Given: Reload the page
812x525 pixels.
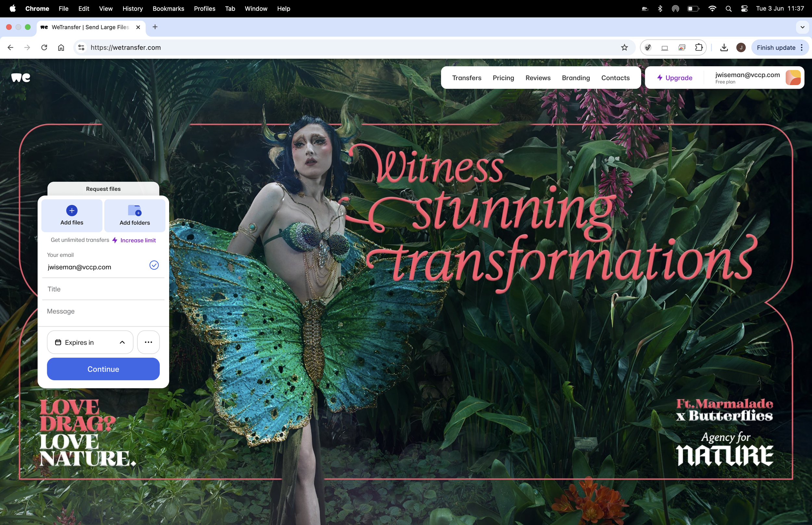Looking at the screenshot, I should pyautogui.click(x=44, y=48).
